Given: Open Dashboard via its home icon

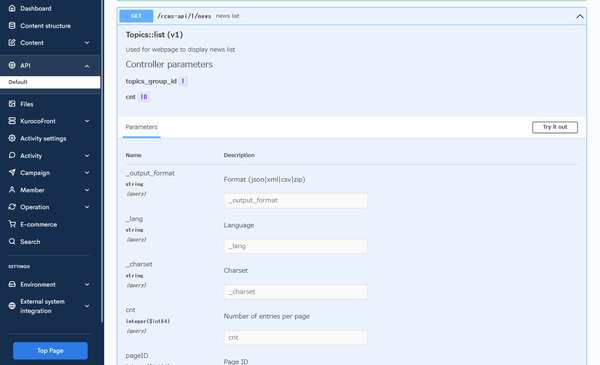Looking at the screenshot, I should (x=12, y=8).
